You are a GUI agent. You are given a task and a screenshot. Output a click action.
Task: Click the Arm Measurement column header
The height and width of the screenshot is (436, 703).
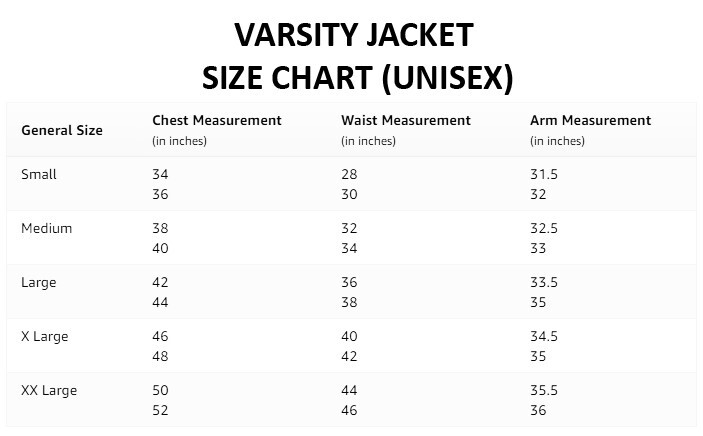[590, 120]
